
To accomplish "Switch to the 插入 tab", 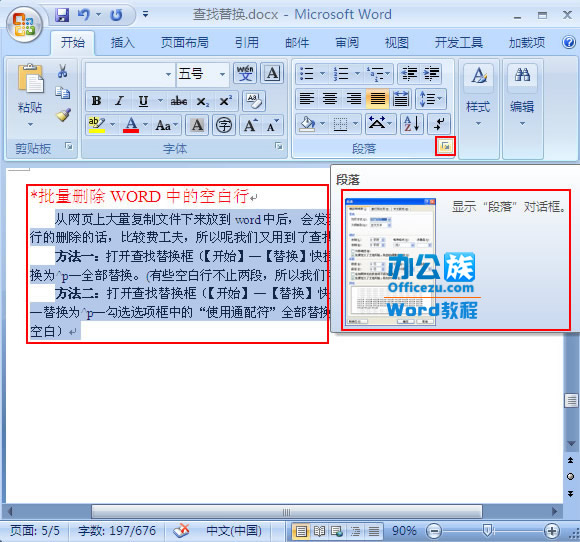I will pyautogui.click(x=122, y=43).
